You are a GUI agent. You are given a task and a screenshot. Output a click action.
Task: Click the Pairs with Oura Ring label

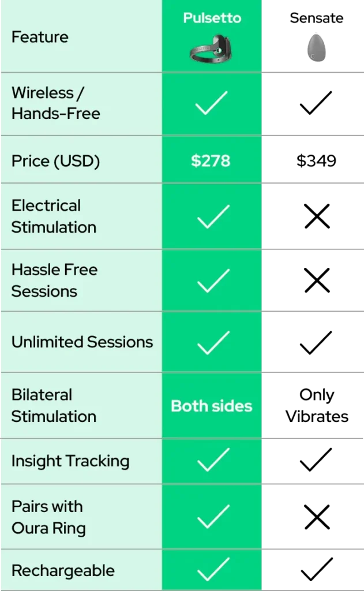[48, 517]
